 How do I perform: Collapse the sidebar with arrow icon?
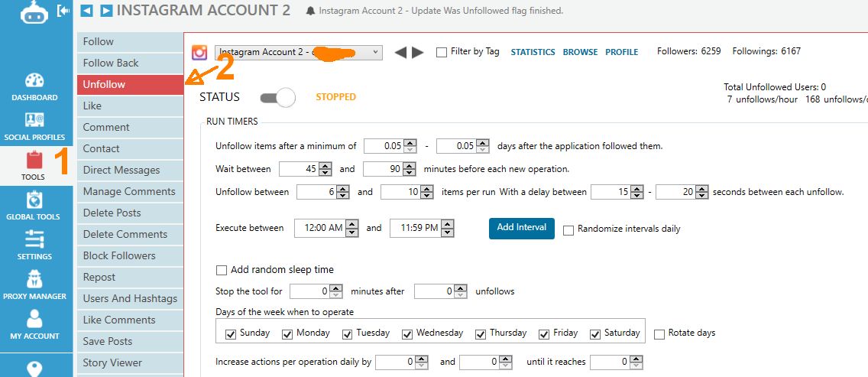[x=63, y=11]
